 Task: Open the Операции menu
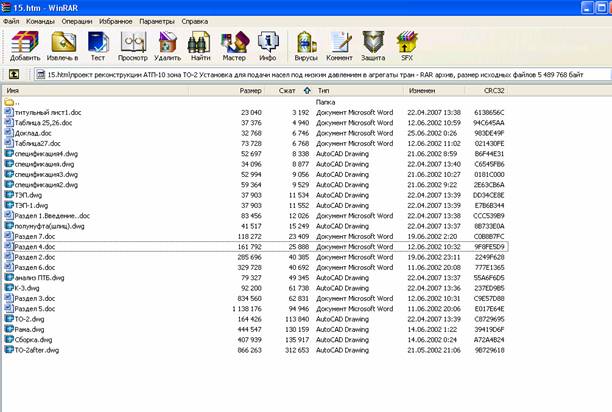(x=77, y=21)
